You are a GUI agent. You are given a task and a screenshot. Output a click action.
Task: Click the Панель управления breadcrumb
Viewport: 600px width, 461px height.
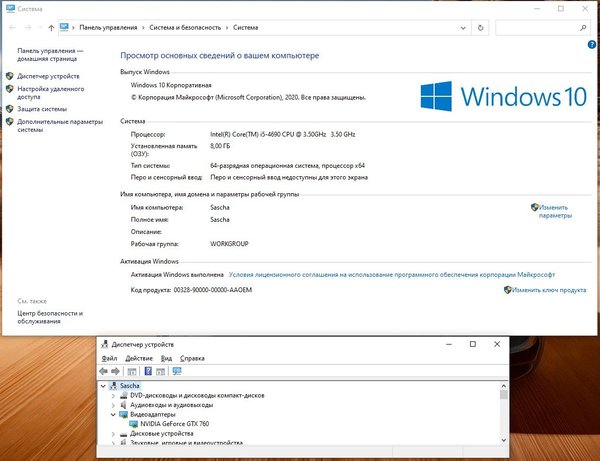(x=108, y=28)
